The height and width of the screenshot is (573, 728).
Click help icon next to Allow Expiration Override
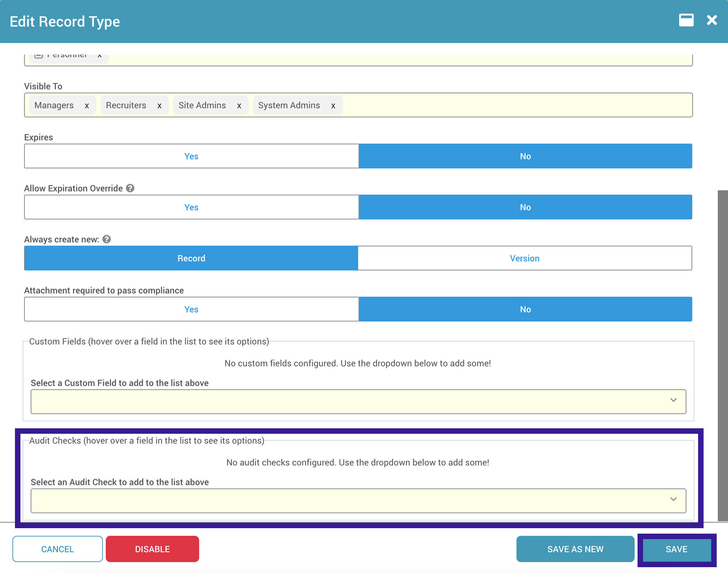point(130,188)
